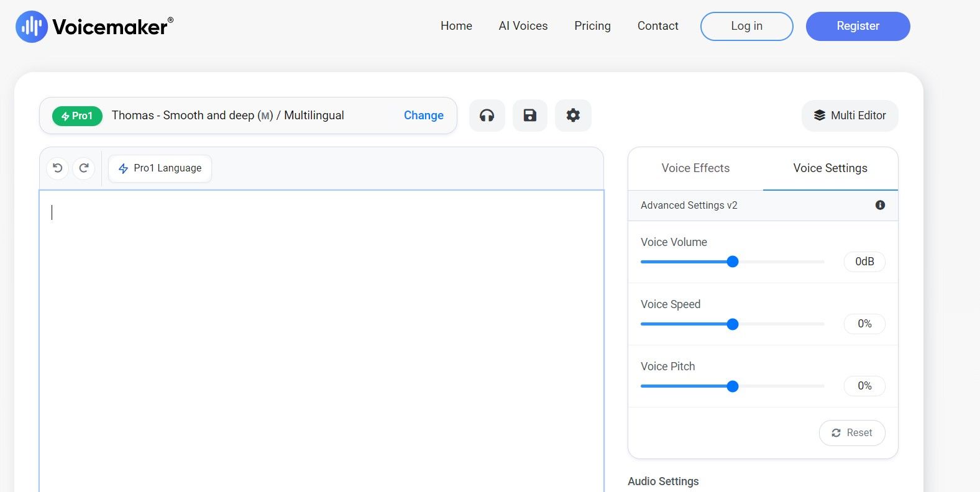
Task: Click Change to pick another voice
Action: pyautogui.click(x=423, y=116)
